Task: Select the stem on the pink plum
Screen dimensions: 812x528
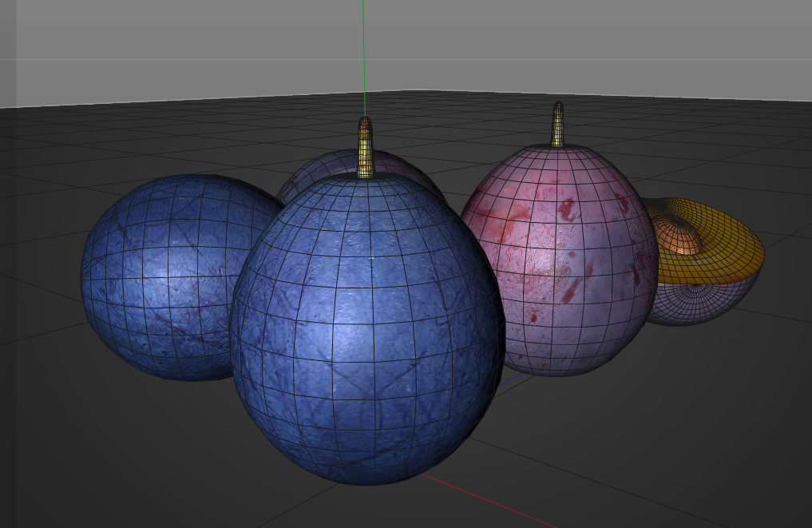Action: 558,125
